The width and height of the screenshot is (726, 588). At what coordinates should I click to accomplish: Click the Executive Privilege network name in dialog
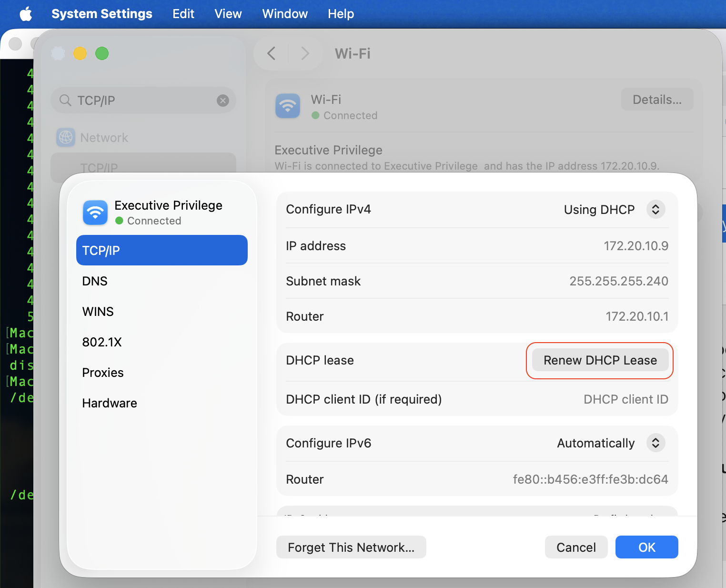point(169,205)
